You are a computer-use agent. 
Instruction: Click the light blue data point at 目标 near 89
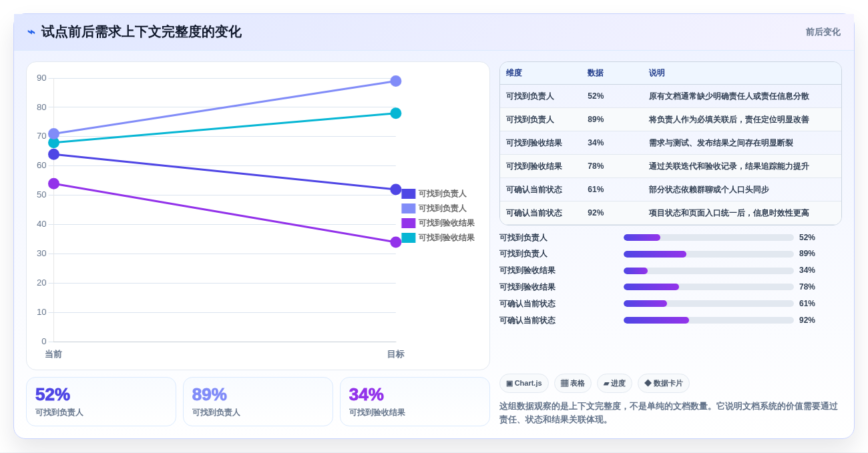click(396, 81)
